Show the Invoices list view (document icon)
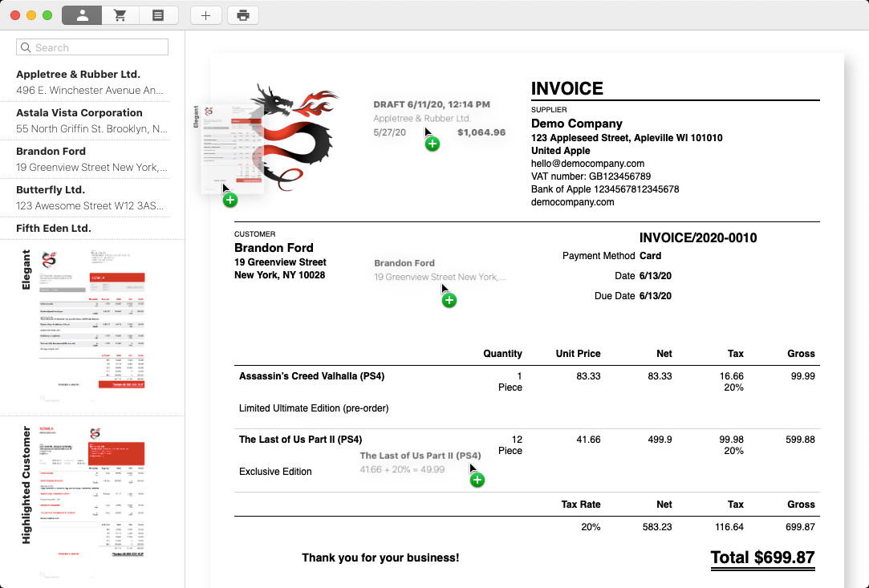This screenshot has height=588, width=869. 159,15
